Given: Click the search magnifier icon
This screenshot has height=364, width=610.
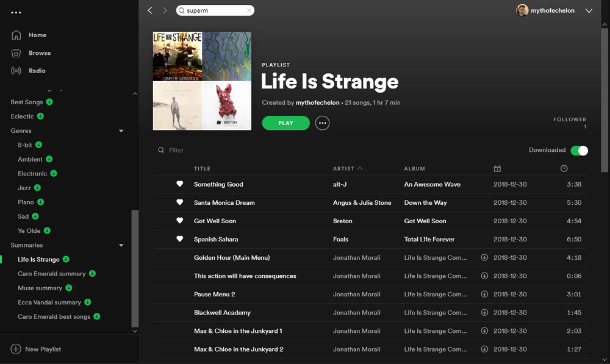Looking at the screenshot, I should 182,10.
